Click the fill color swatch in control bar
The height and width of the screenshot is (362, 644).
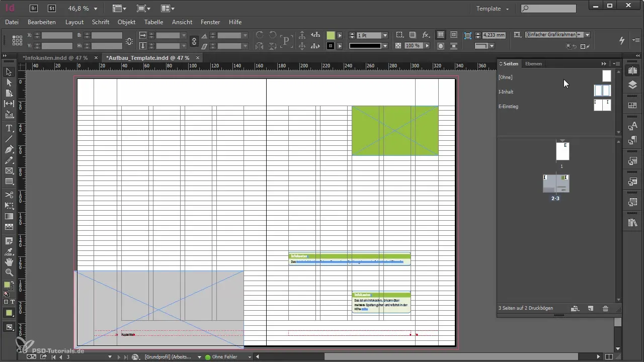tap(331, 35)
